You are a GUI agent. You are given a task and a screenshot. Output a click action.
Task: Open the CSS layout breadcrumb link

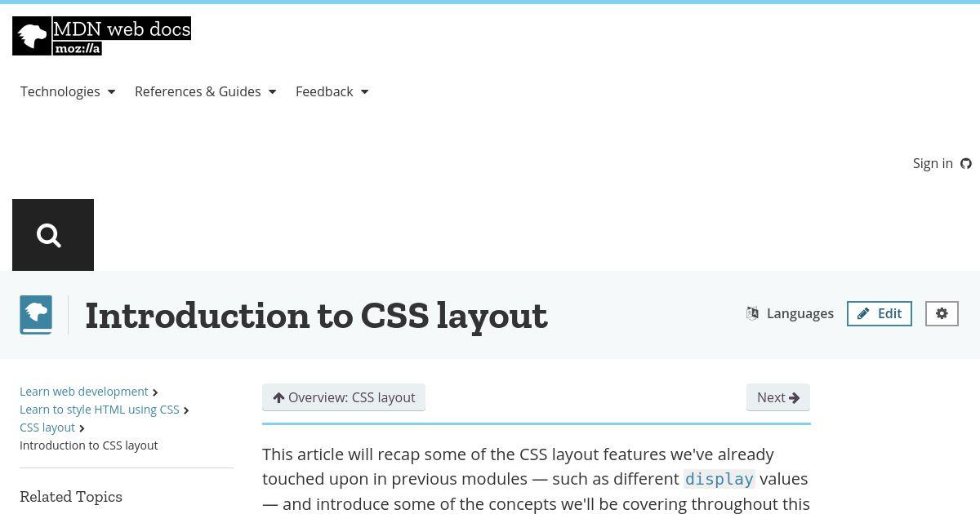(47, 428)
